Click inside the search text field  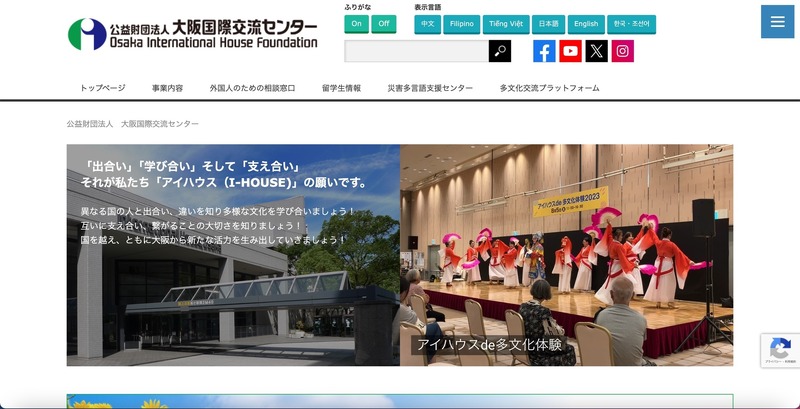(x=416, y=51)
